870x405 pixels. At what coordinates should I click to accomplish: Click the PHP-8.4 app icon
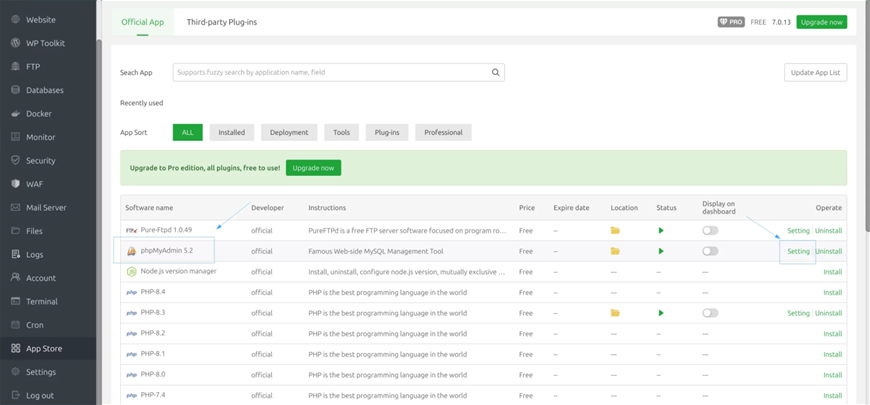tap(131, 292)
